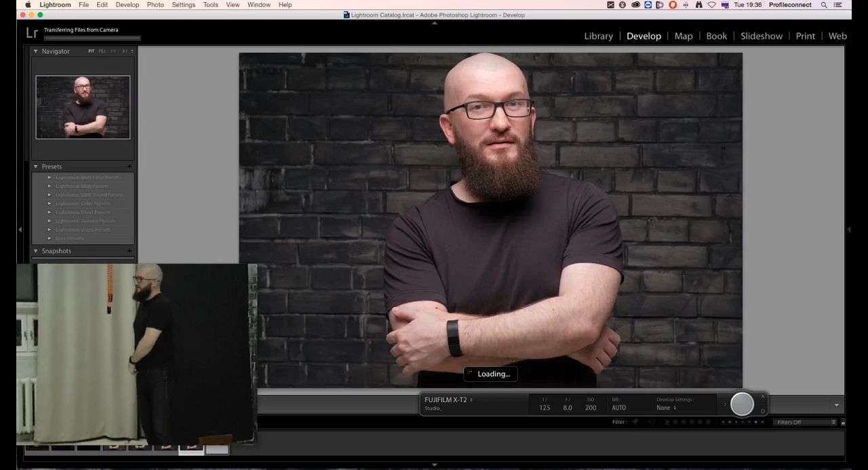Expand User Presets folder
The image size is (868, 470).
tap(50, 239)
